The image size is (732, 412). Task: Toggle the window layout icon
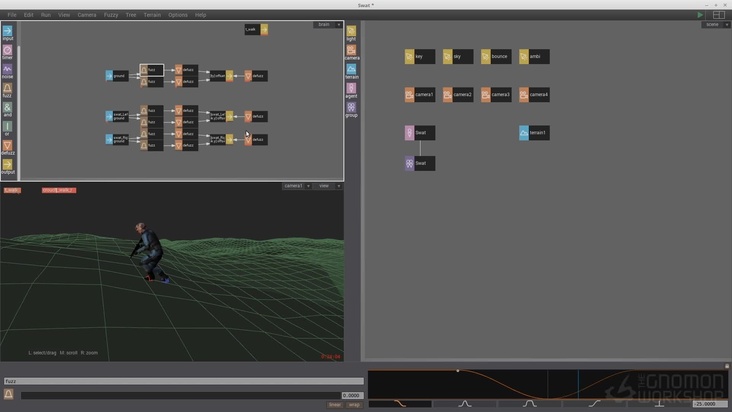coord(718,15)
